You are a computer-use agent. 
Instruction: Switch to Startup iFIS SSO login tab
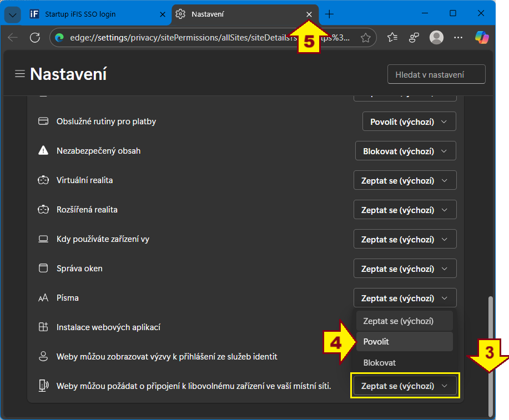click(96, 14)
